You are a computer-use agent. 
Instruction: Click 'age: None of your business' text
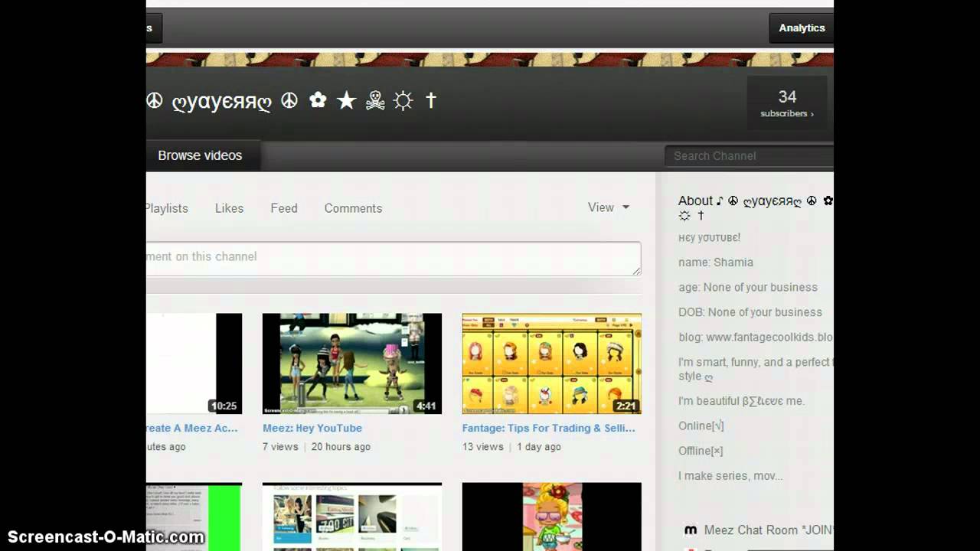(x=748, y=287)
